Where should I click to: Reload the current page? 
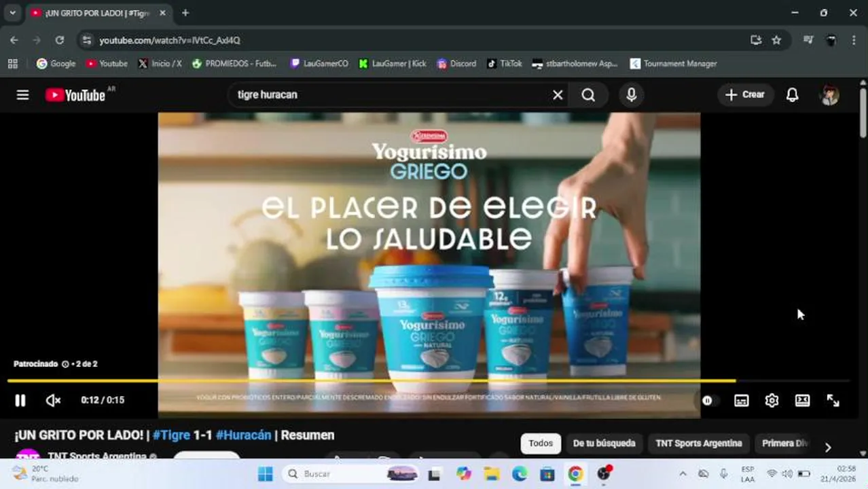tap(60, 40)
